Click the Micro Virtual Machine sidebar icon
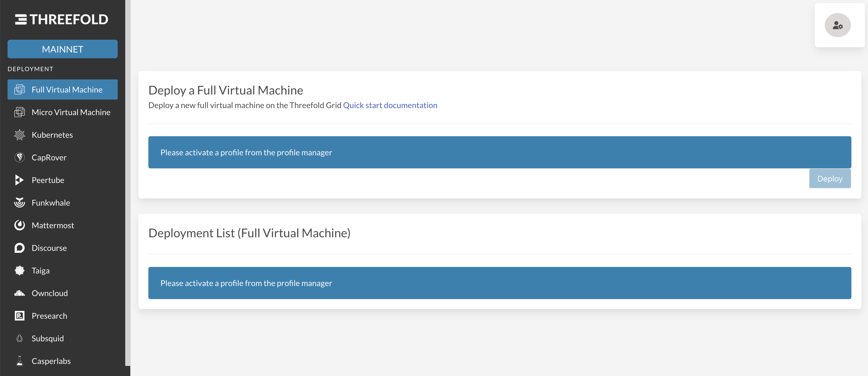This screenshot has height=376, width=868. tap(20, 112)
